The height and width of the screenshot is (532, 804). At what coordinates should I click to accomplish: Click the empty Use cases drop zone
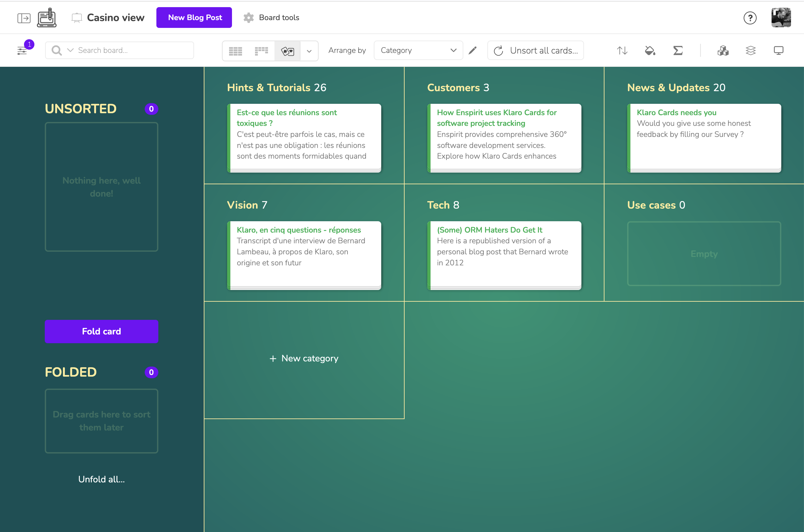tap(704, 254)
